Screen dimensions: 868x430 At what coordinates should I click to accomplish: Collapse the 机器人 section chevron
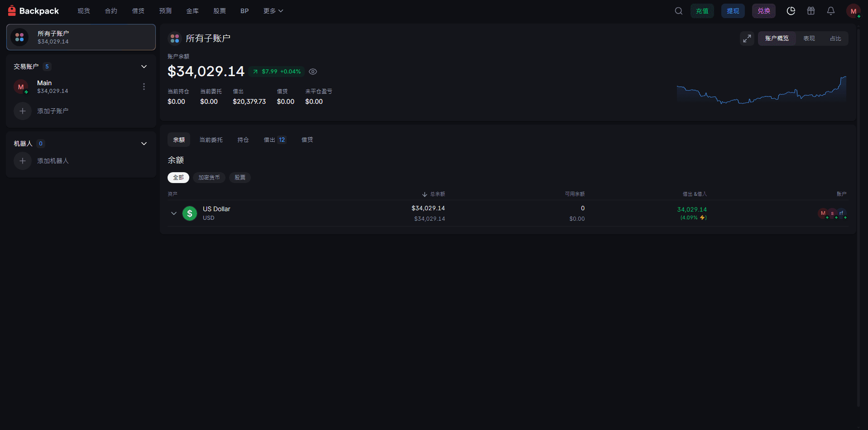[x=144, y=144]
